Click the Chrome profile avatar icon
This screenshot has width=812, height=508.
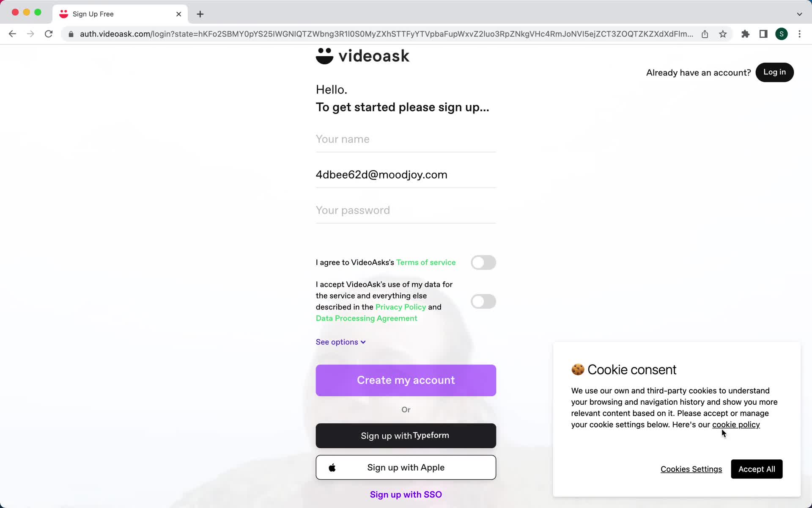782,34
